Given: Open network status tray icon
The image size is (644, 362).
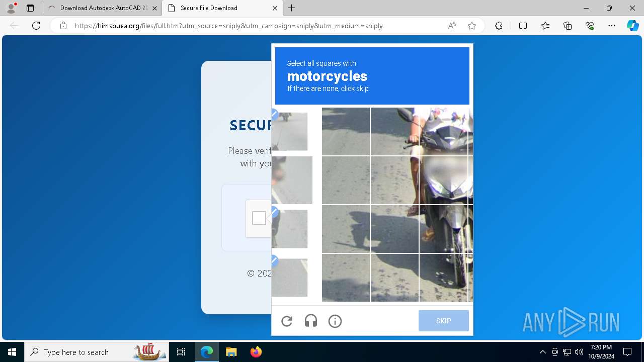Looking at the screenshot, I should [567, 352].
